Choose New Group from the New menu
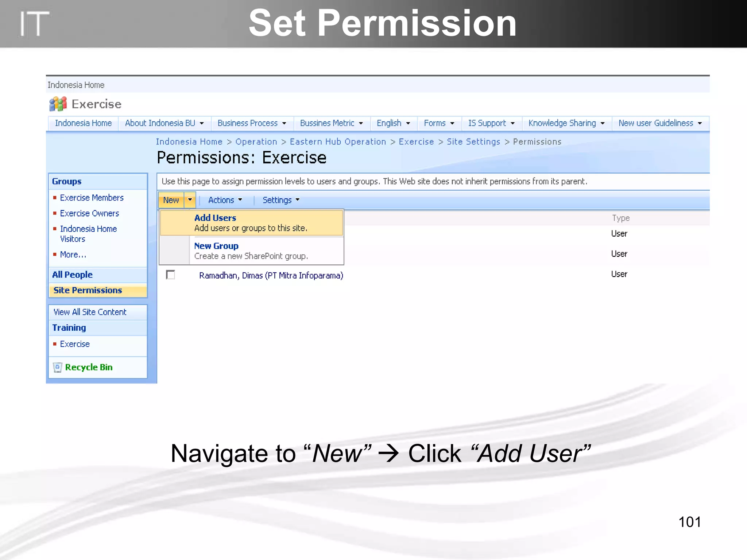This screenshot has height=560, width=747. tap(251, 251)
